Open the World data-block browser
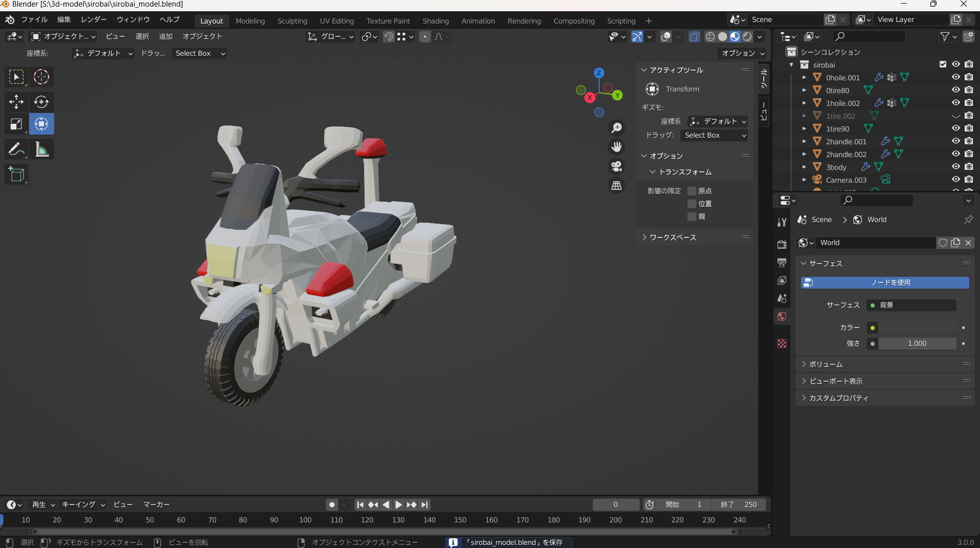 point(805,243)
